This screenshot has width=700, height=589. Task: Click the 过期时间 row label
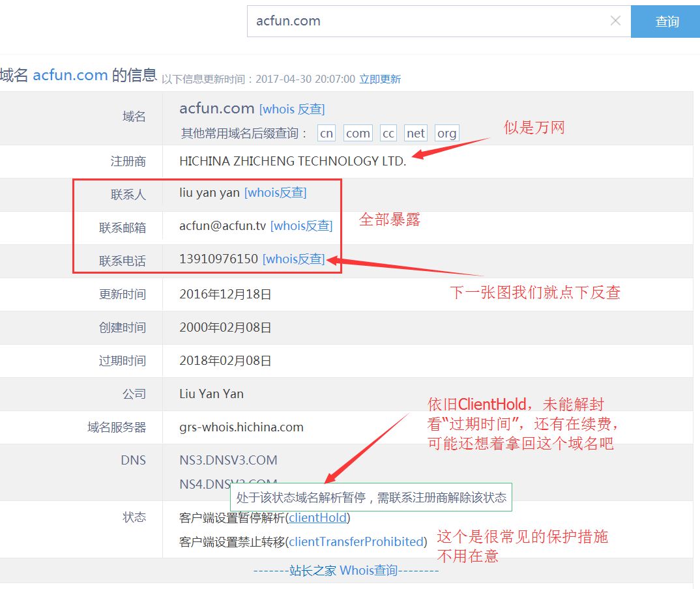point(123,360)
